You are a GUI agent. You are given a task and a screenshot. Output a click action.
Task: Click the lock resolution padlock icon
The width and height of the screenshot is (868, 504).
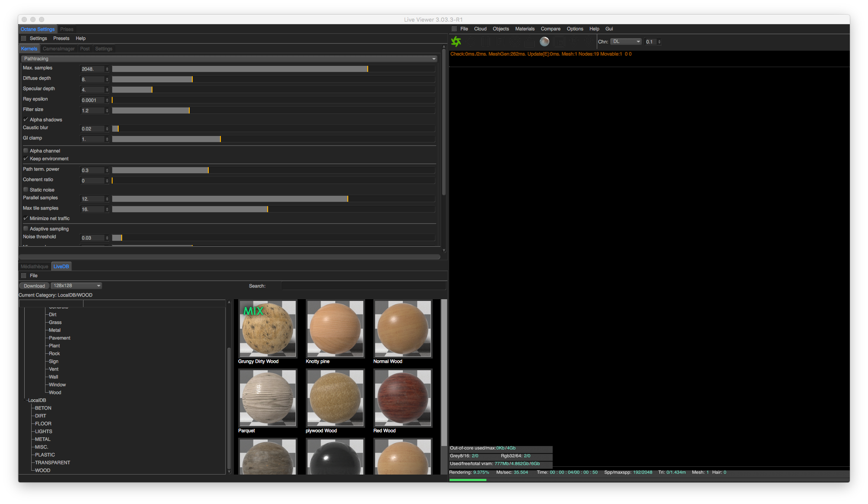[529, 42]
